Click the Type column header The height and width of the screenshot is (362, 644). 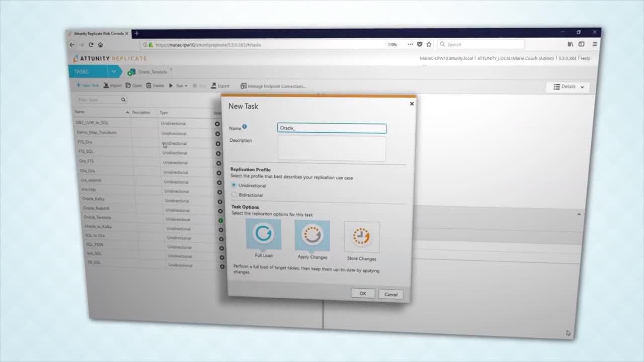point(164,113)
